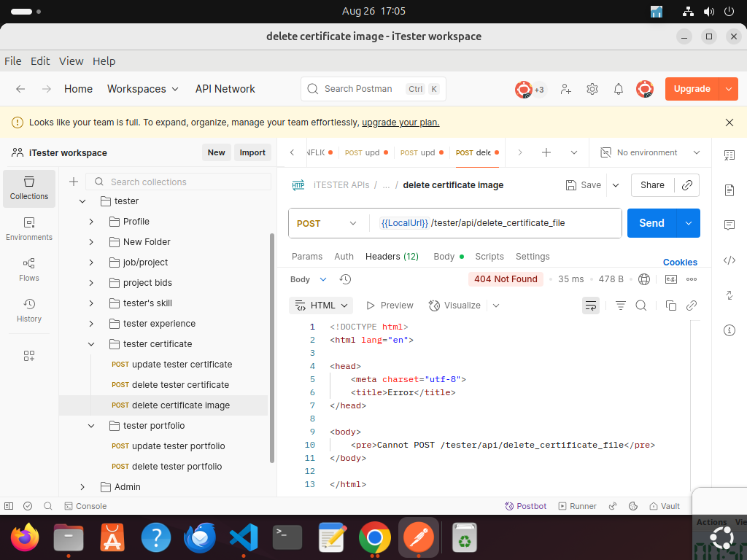Switch to the Headers tab
Image resolution: width=747 pixels, height=560 pixels.
tap(392, 257)
